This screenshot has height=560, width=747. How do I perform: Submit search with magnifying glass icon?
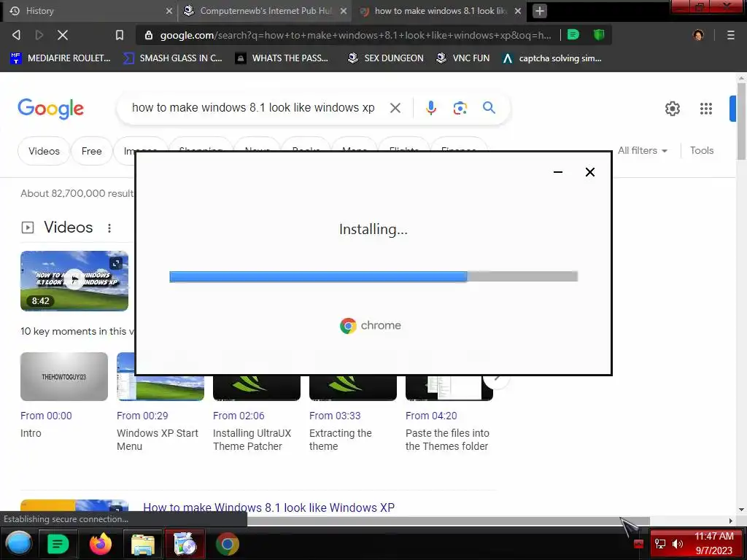point(489,108)
